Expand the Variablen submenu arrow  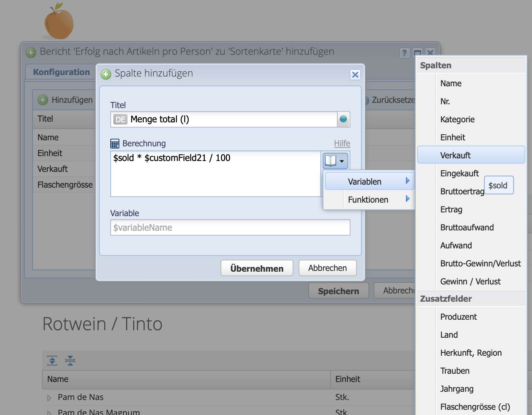pos(408,181)
